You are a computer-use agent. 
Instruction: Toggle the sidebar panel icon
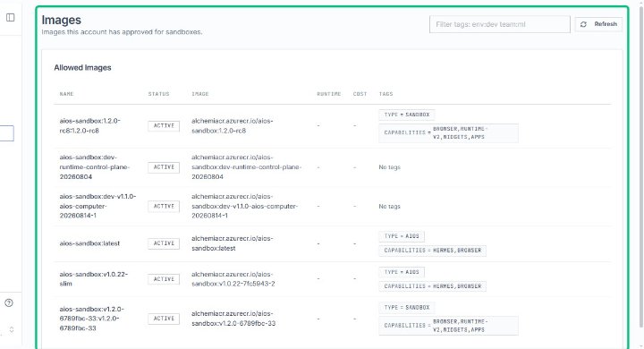(x=10, y=17)
